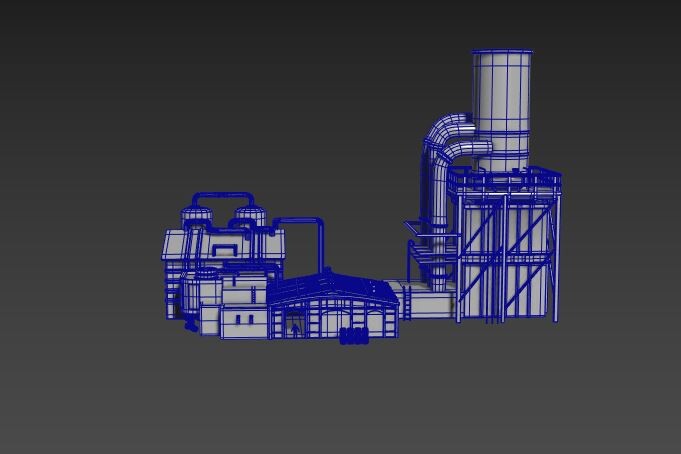Screen dimensions: 681x454
Task: Select the horizontal duct connecting shed to tower
Action: (421, 298)
